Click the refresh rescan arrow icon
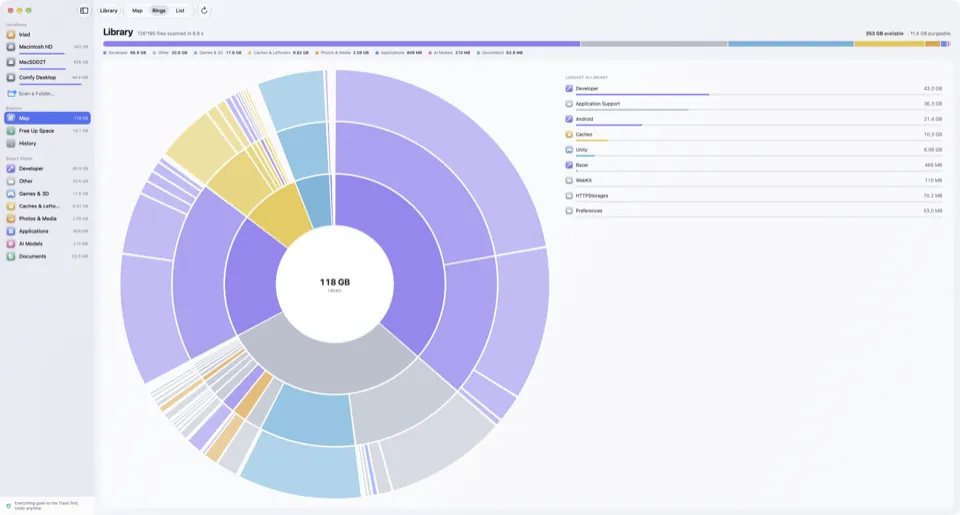Screen dimensions: 960x515 click(x=204, y=10)
